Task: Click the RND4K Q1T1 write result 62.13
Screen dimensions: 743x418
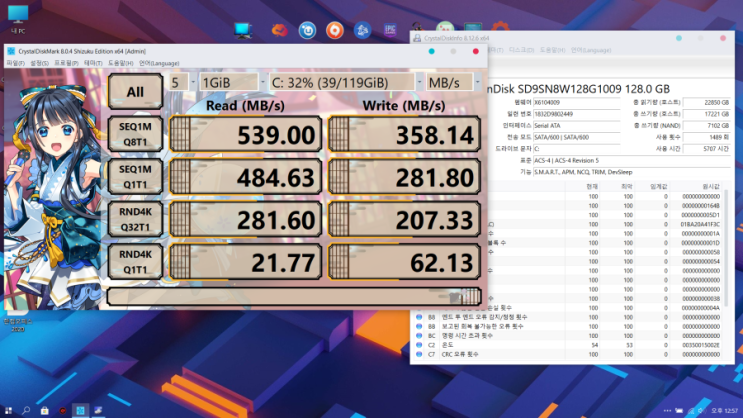Action: coord(404,263)
